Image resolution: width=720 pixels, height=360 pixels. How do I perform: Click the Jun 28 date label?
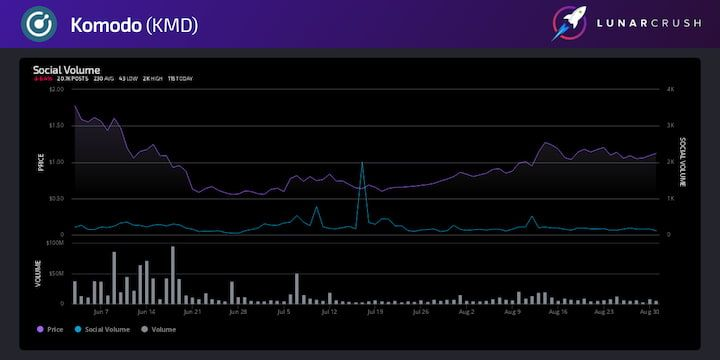tap(238, 312)
